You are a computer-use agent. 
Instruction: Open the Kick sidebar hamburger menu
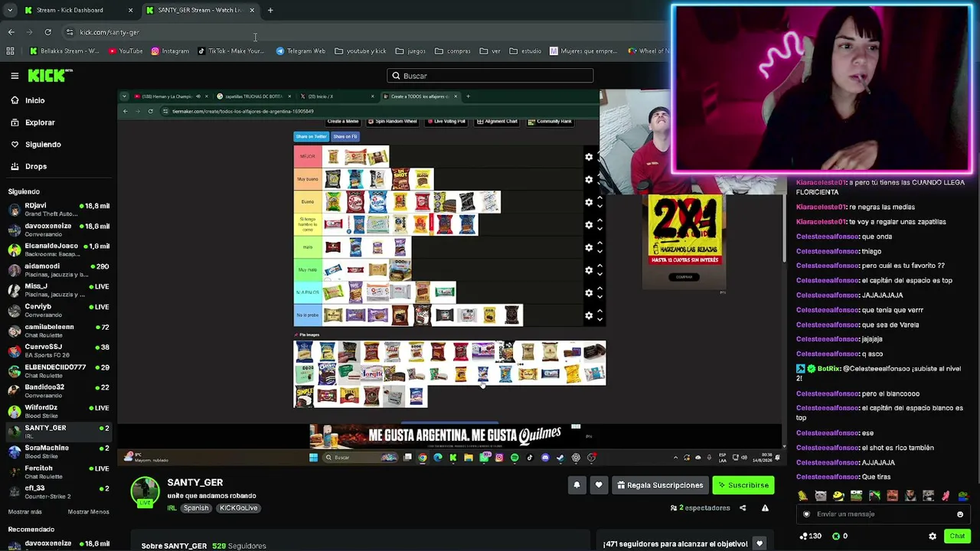tap(15, 76)
